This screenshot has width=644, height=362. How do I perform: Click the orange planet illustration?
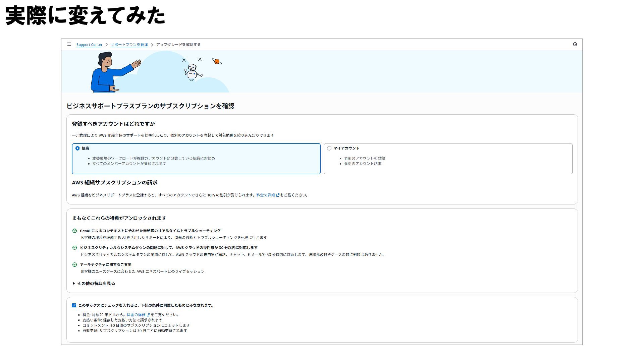click(x=217, y=61)
